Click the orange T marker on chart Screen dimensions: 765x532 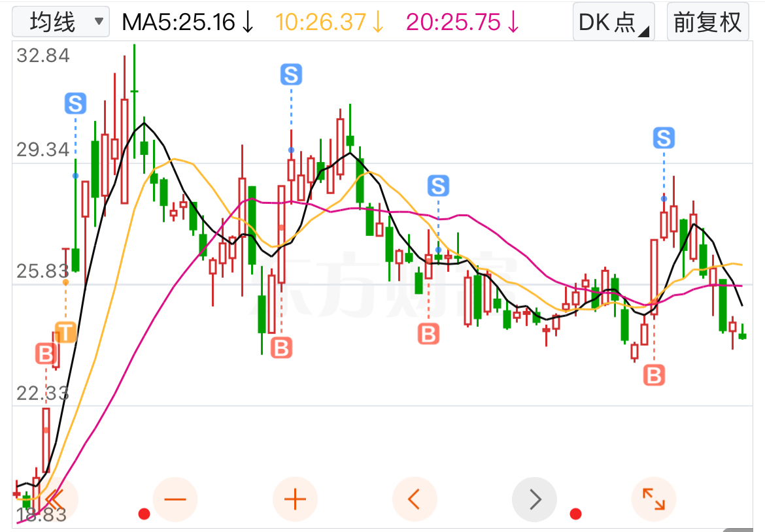65,332
